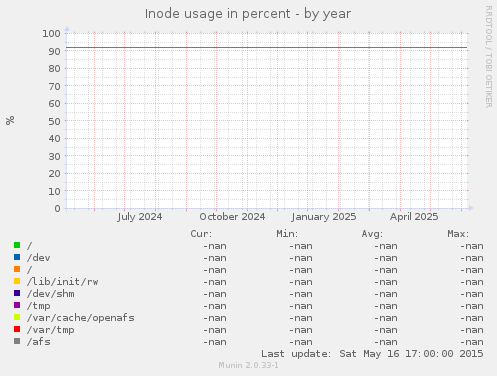Select the /dev/shm legend label

coord(51,294)
